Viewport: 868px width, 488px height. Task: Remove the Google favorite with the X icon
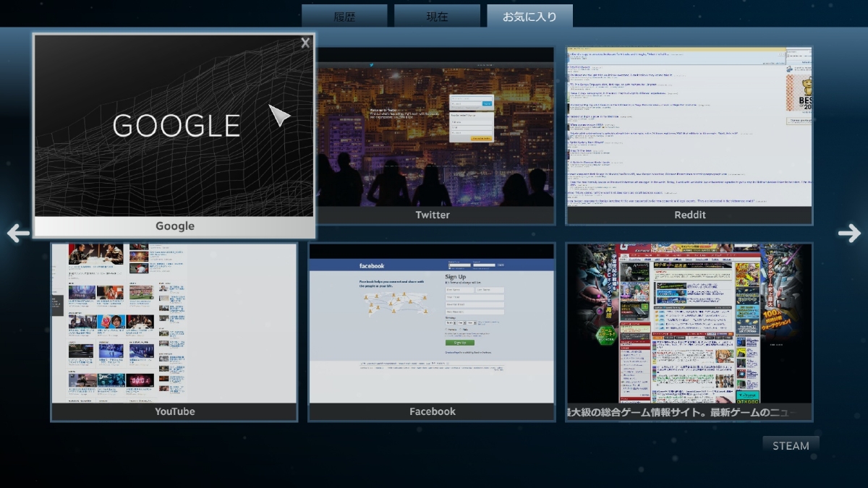[x=305, y=43]
